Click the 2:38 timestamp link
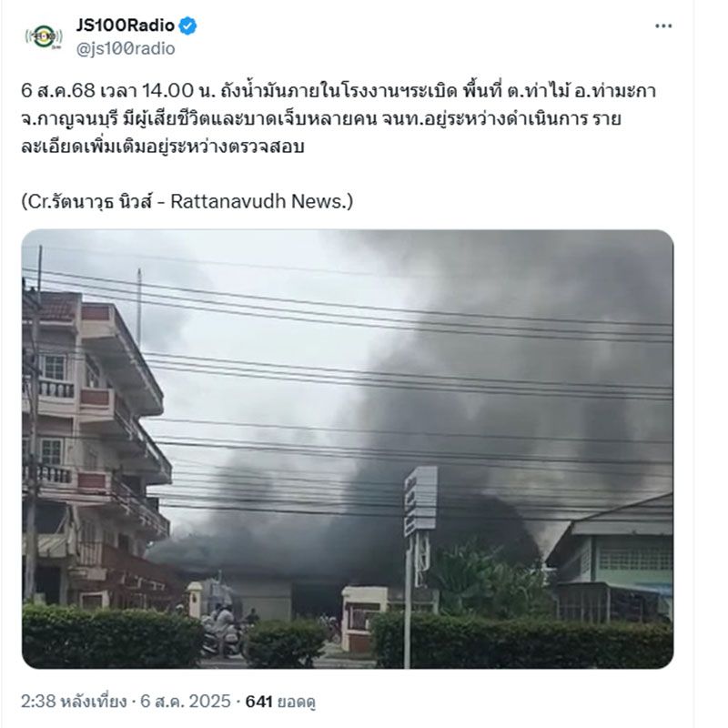This screenshot has height=728, width=728. [x=74, y=701]
